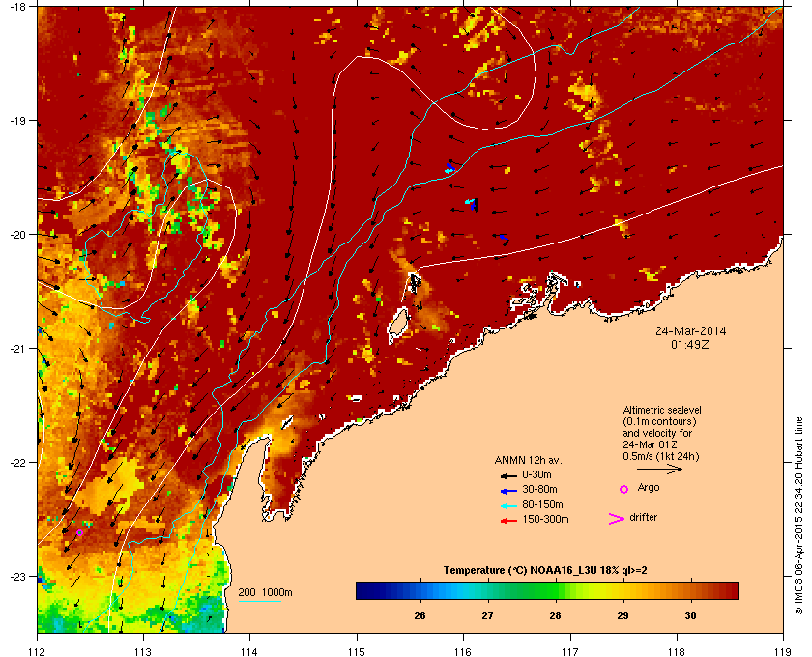The height and width of the screenshot is (657, 812).
Task: Click the Altimetric sealevel text line
Action: pyautogui.click(x=662, y=410)
